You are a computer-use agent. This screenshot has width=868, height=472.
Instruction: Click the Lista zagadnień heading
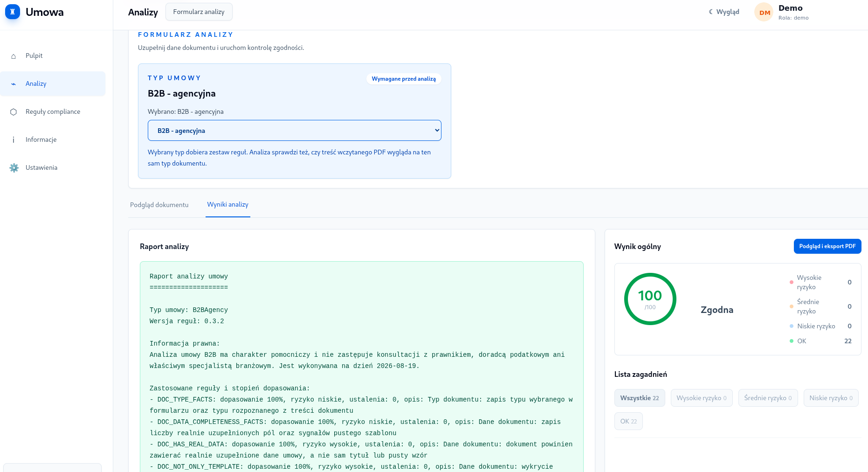(x=641, y=374)
